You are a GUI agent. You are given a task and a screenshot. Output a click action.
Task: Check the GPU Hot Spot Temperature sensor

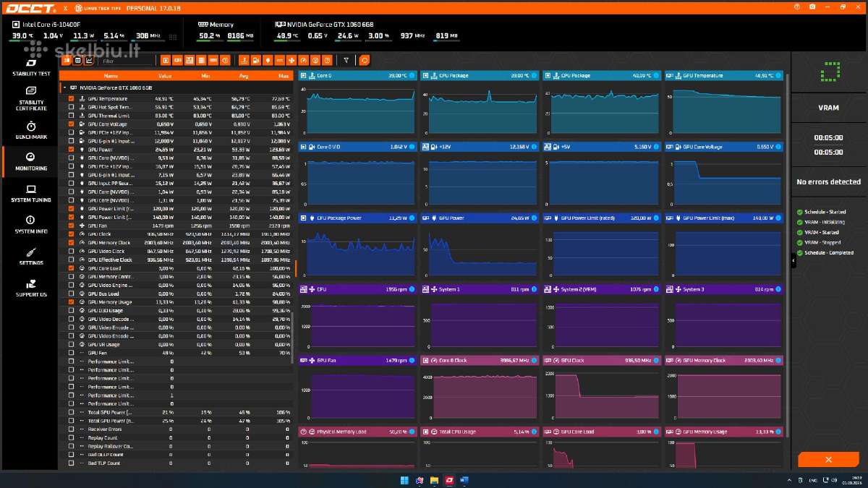coord(71,107)
